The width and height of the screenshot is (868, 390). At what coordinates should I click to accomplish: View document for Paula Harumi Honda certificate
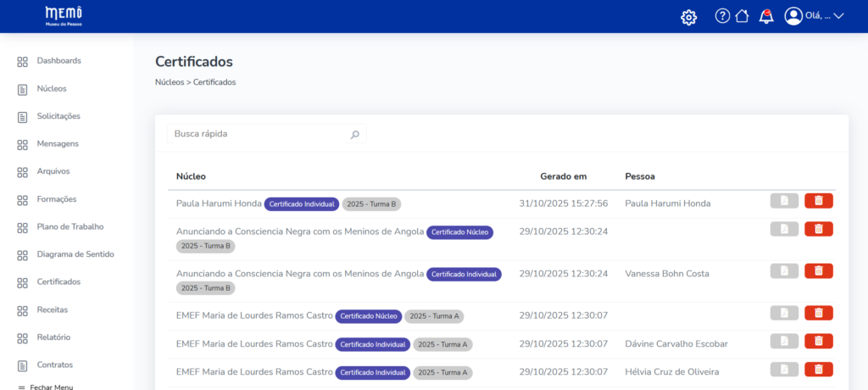tap(784, 201)
